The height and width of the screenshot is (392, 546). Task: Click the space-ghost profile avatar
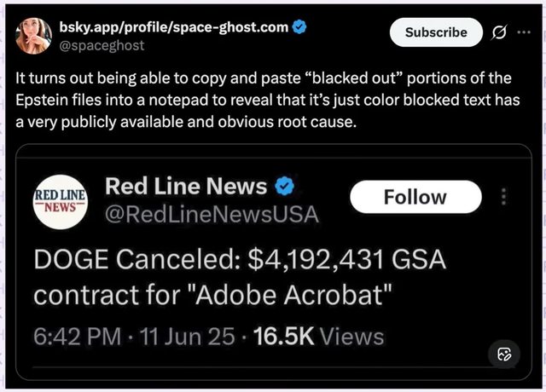point(34,32)
